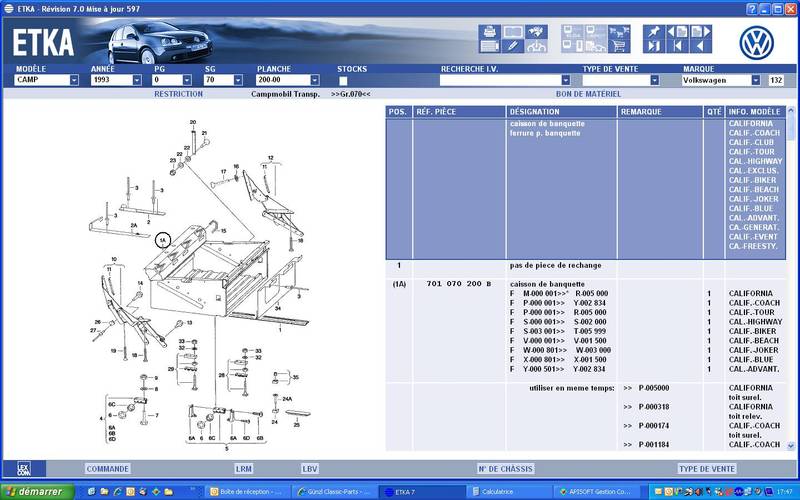Click the N° DE CHÂSSIS button
800x500 pixels.
(x=506, y=468)
